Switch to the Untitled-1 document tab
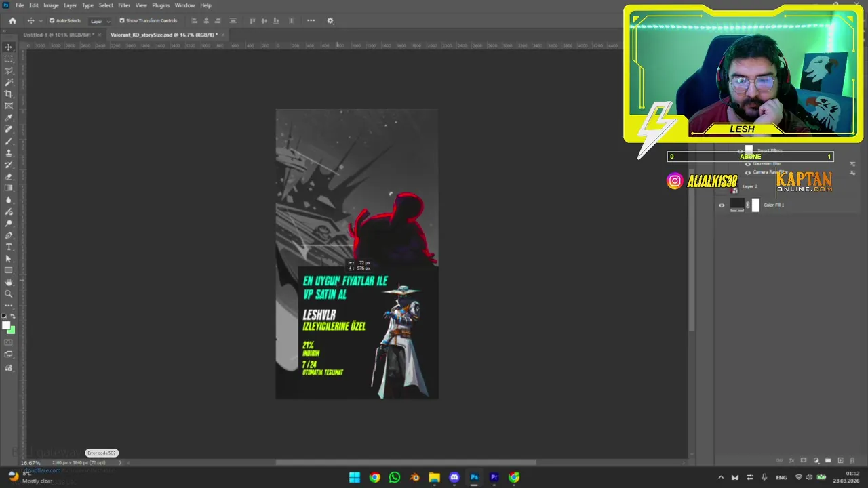This screenshot has height=488, width=868. pyautogui.click(x=58, y=35)
